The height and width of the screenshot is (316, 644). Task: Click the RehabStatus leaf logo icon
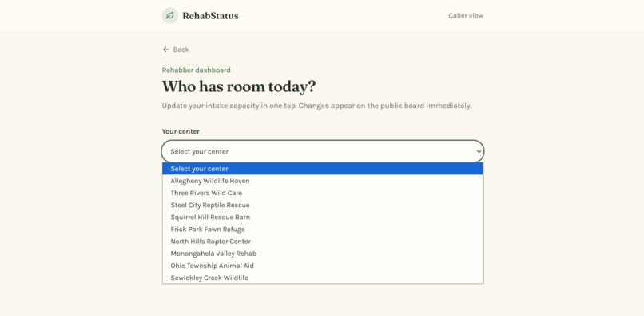[169, 16]
